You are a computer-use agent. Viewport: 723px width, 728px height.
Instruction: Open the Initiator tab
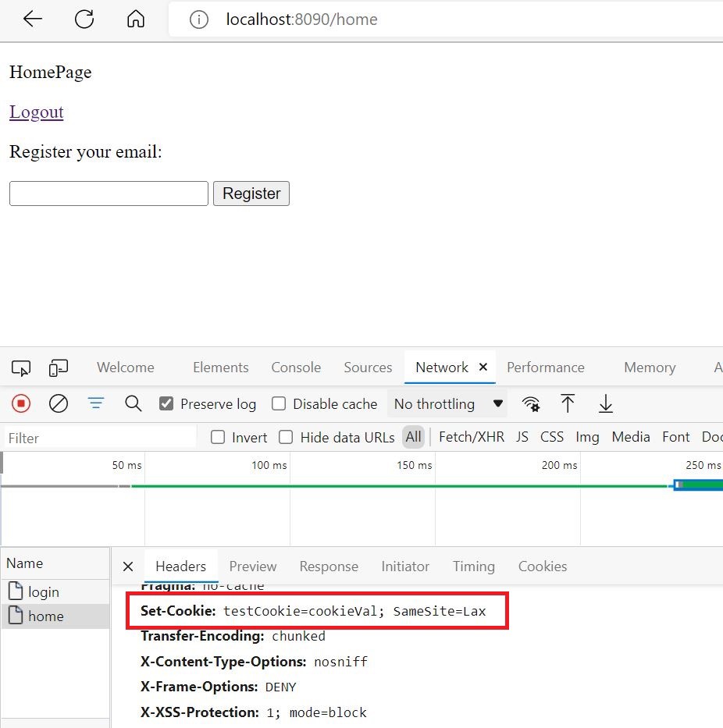pyautogui.click(x=405, y=566)
